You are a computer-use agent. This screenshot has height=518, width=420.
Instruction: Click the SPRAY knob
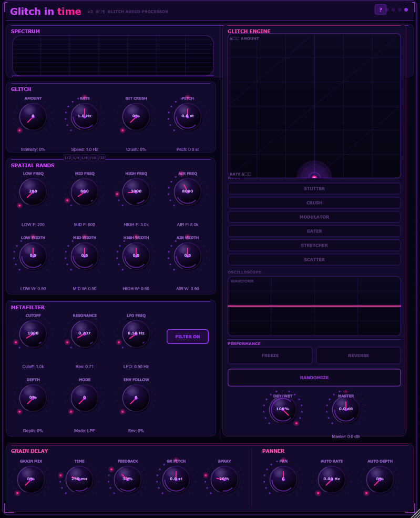[224, 480]
